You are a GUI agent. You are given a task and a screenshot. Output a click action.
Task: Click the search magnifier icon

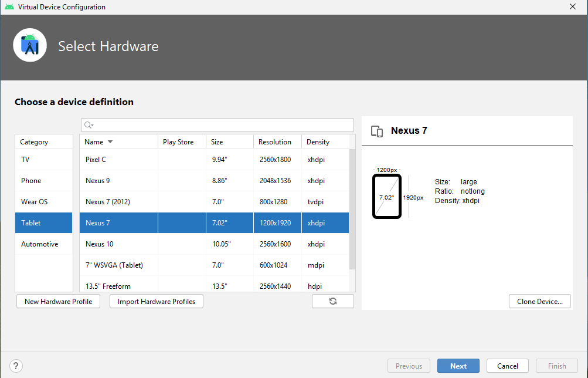point(89,125)
